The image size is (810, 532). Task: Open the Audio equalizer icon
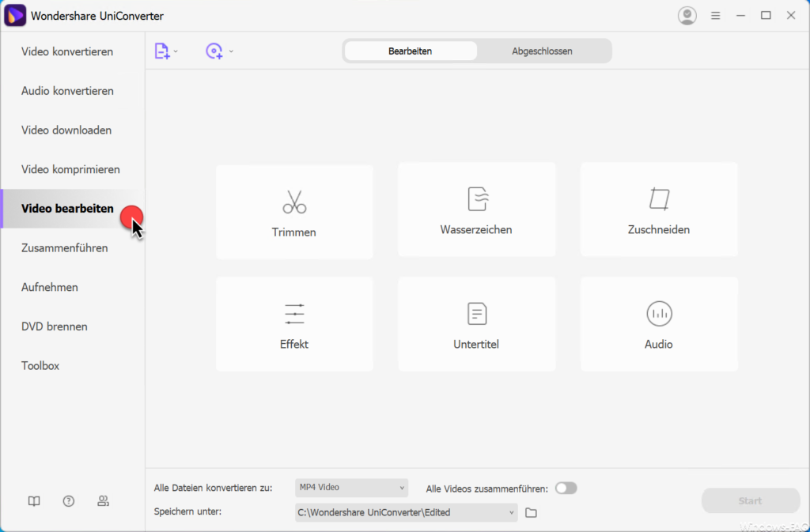click(x=659, y=314)
